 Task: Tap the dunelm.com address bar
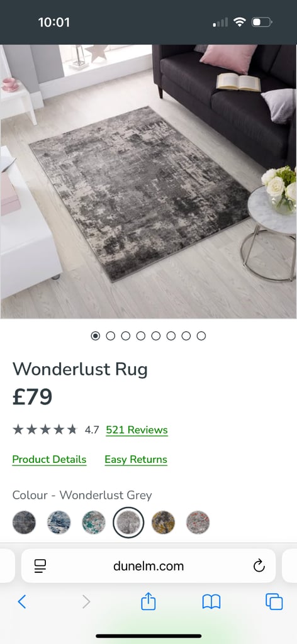click(x=148, y=566)
